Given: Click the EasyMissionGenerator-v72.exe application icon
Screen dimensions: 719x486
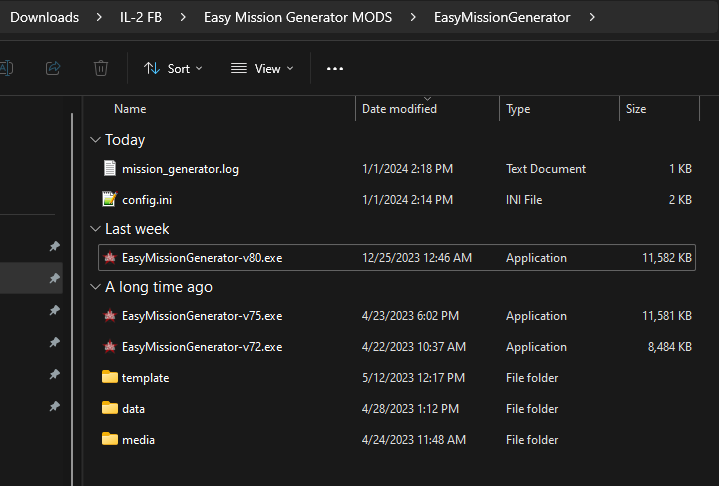Looking at the screenshot, I should (x=110, y=347).
